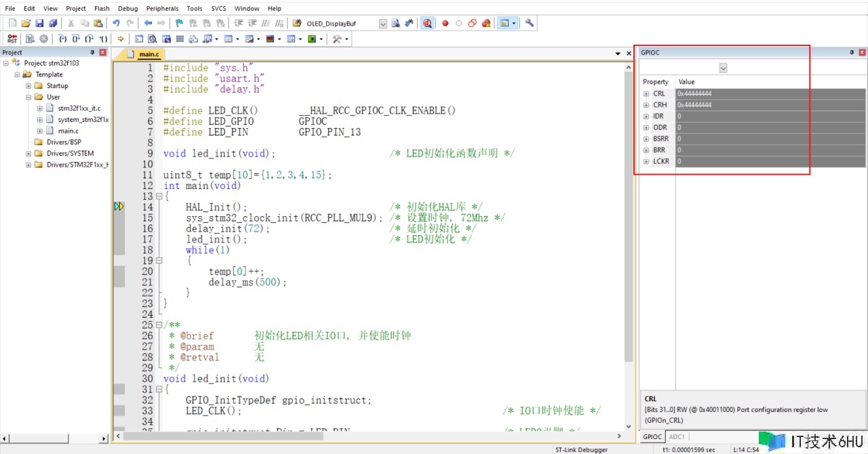Switch to the ADC1 tab
This screenshot has width=868, height=454.
click(x=677, y=437)
